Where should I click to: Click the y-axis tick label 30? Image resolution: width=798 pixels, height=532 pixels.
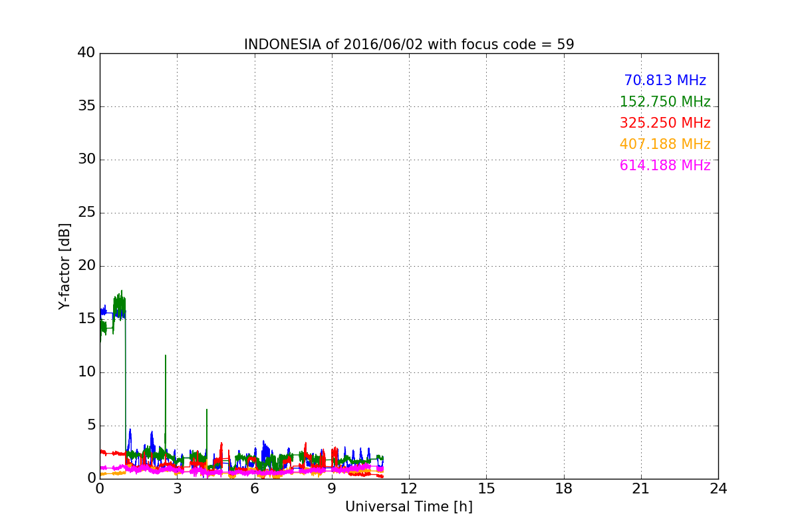click(86, 160)
